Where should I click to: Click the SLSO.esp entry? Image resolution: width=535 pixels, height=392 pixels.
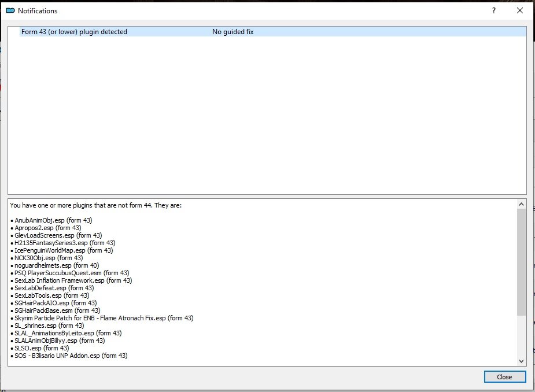[x=41, y=348]
